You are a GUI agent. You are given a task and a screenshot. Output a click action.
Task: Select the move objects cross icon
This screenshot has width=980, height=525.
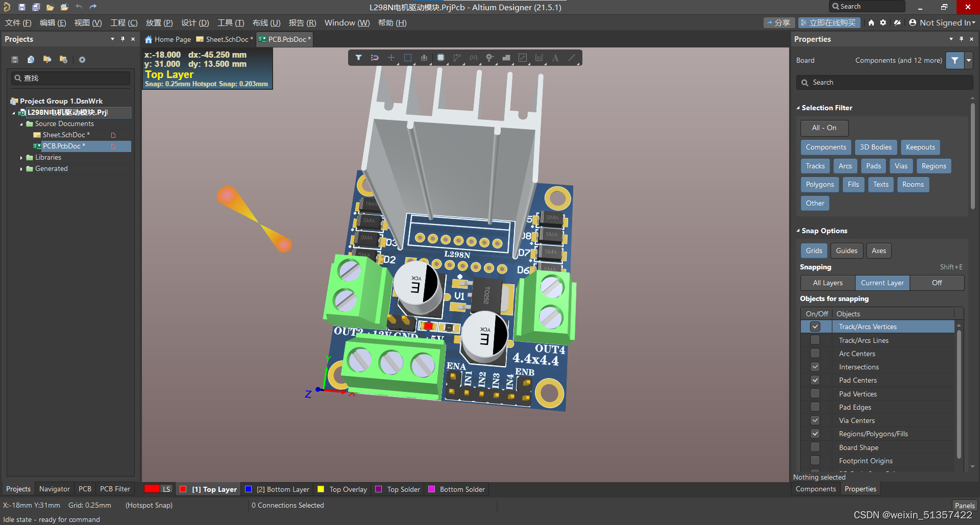391,58
